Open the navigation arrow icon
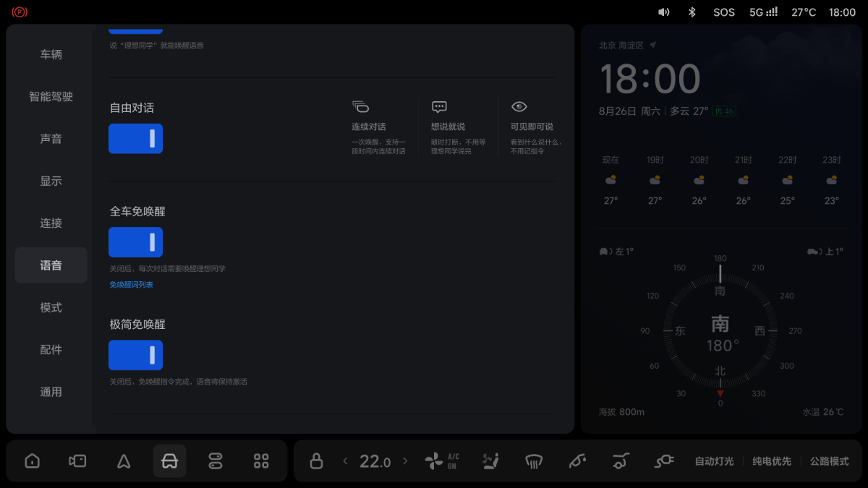 124,461
